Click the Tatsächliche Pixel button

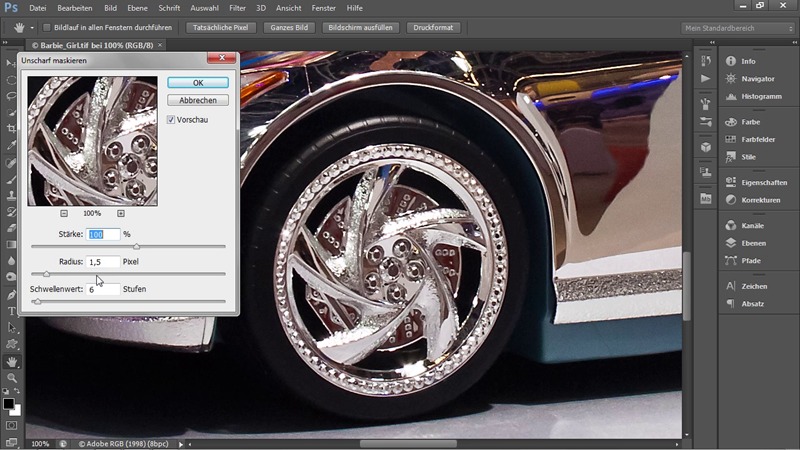[220, 28]
